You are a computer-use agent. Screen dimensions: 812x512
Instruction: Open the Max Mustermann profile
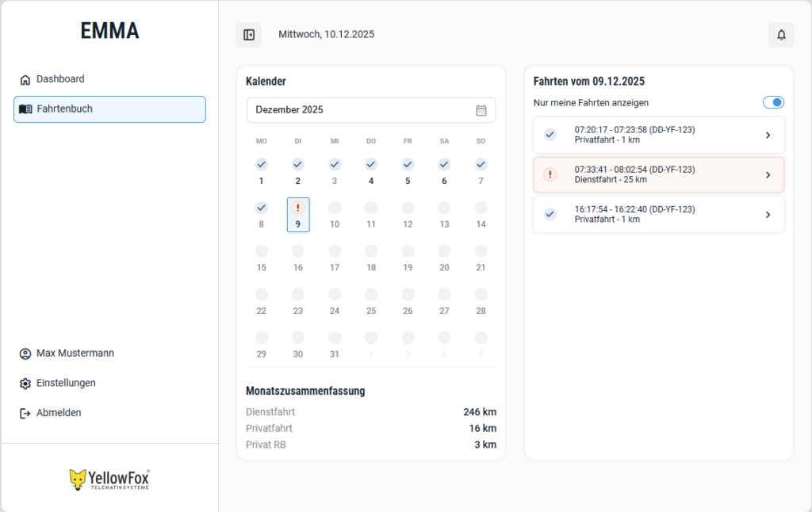click(75, 353)
